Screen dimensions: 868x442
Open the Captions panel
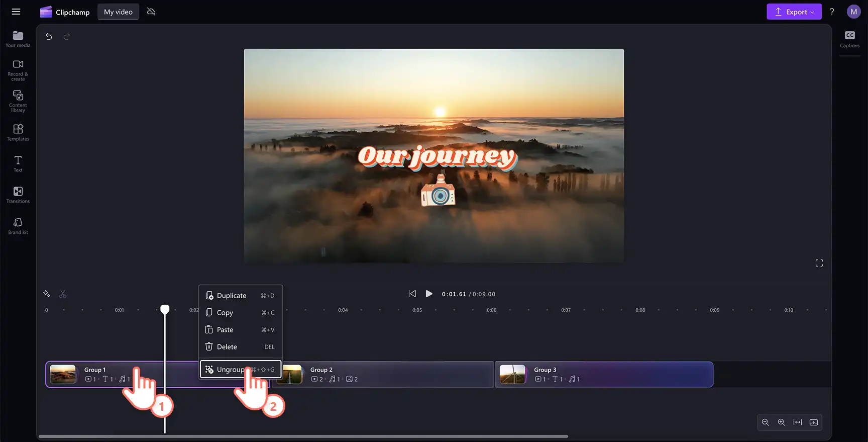[x=849, y=39]
